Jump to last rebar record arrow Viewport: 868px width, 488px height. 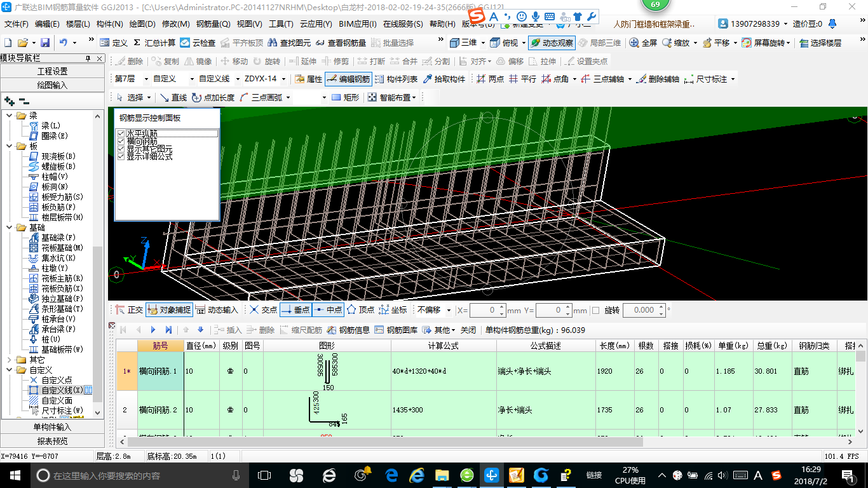pos(168,330)
